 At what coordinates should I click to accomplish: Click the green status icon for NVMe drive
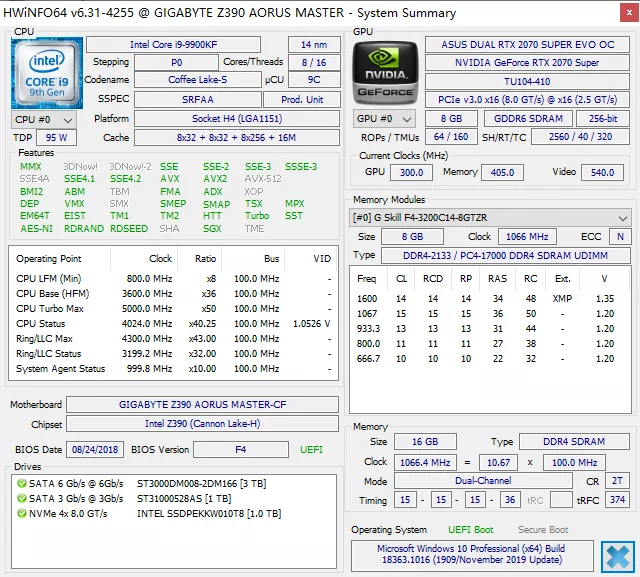[x=22, y=513]
